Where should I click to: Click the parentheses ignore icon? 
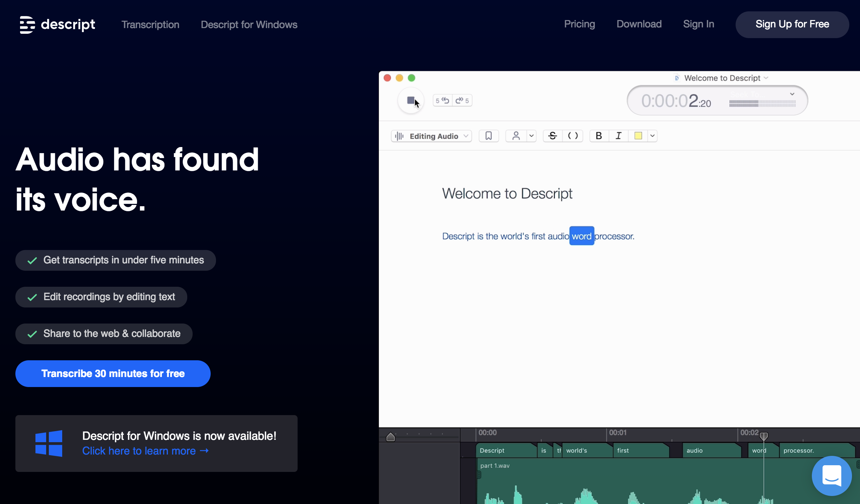573,136
